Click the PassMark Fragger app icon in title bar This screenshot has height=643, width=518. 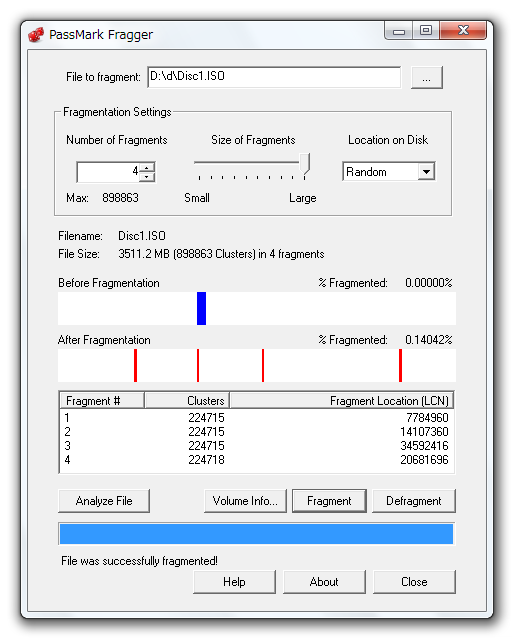[36, 34]
